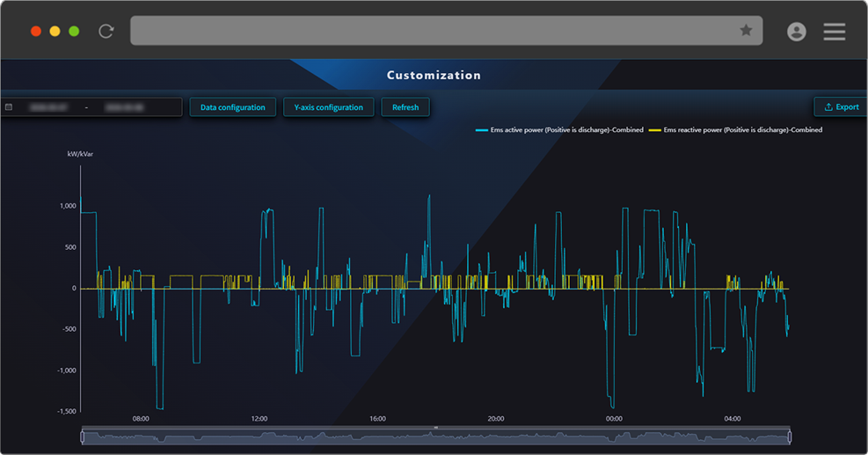Open the browser hamburger menu
This screenshot has height=455, width=868.
[835, 31]
